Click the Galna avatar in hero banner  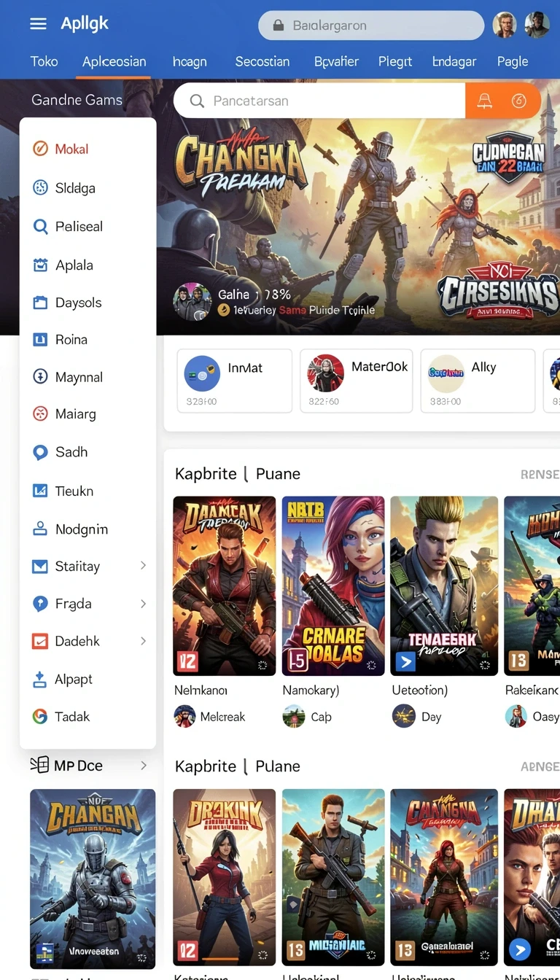pos(192,301)
